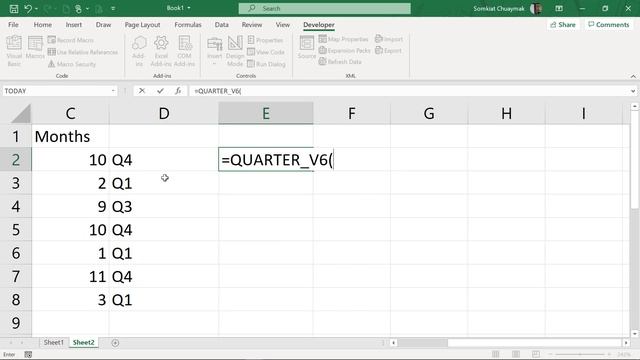
Task: Click cell containing 11 in row 7
Action: (70, 277)
